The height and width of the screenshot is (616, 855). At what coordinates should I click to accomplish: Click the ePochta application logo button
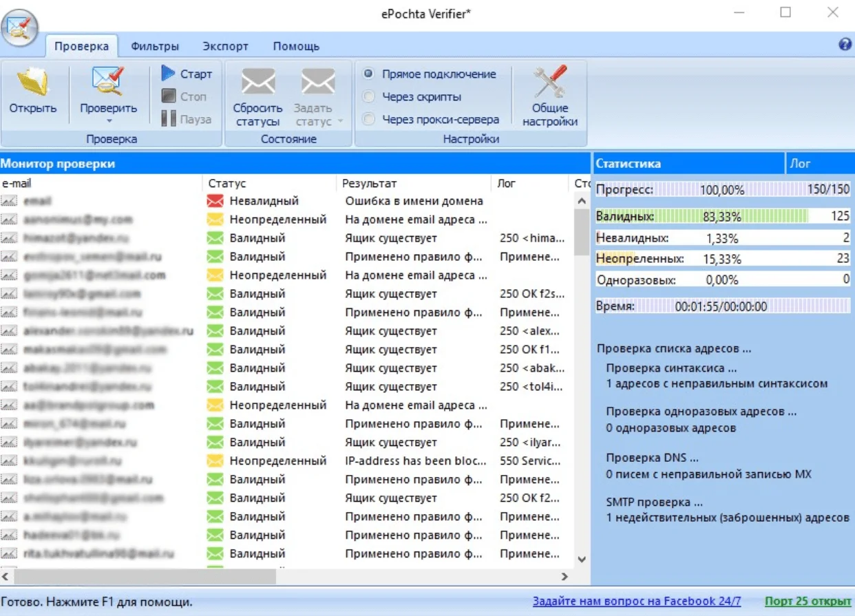(x=19, y=28)
